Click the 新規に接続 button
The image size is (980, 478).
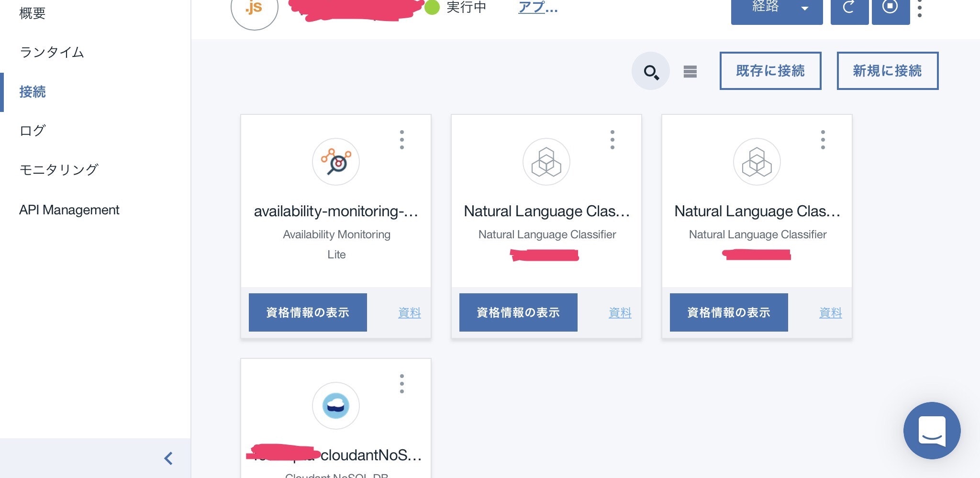[888, 71]
